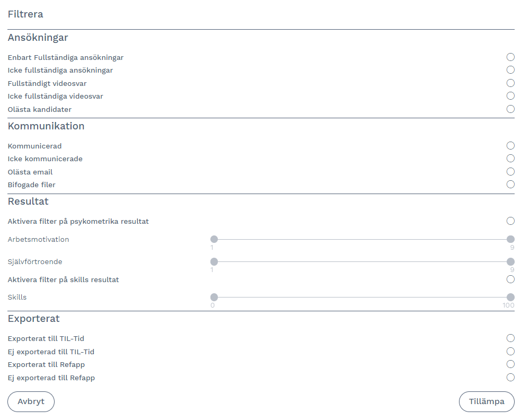Activate filter på skills resultat
The image size is (521, 420).
point(510,279)
